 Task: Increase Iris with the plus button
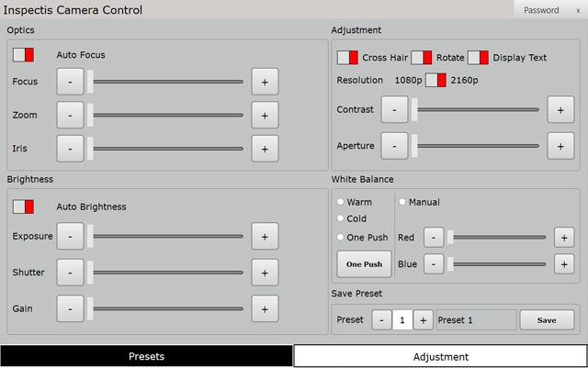(x=265, y=148)
